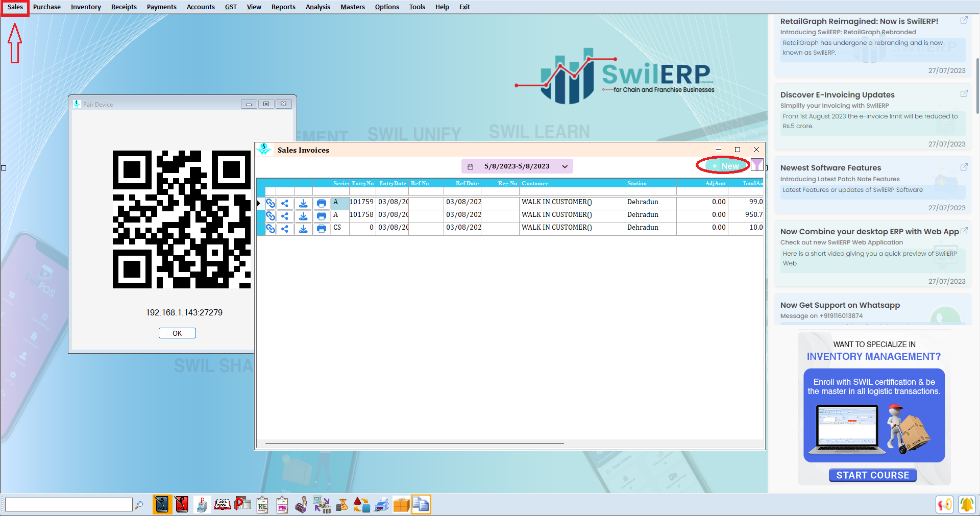This screenshot has width=980, height=516.
Task: Click share icon in CS series row
Action: point(285,229)
